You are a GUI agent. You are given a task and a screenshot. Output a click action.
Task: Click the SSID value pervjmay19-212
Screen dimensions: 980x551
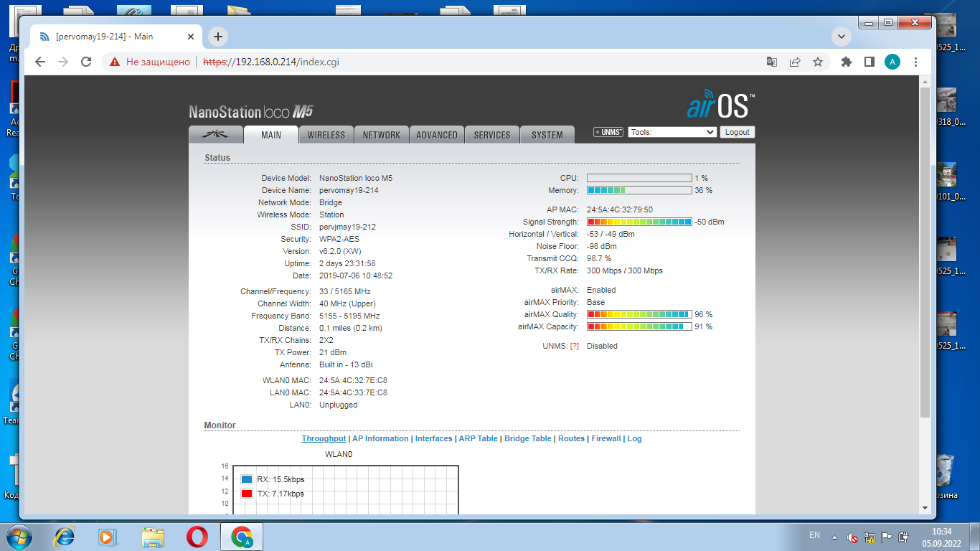(347, 227)
